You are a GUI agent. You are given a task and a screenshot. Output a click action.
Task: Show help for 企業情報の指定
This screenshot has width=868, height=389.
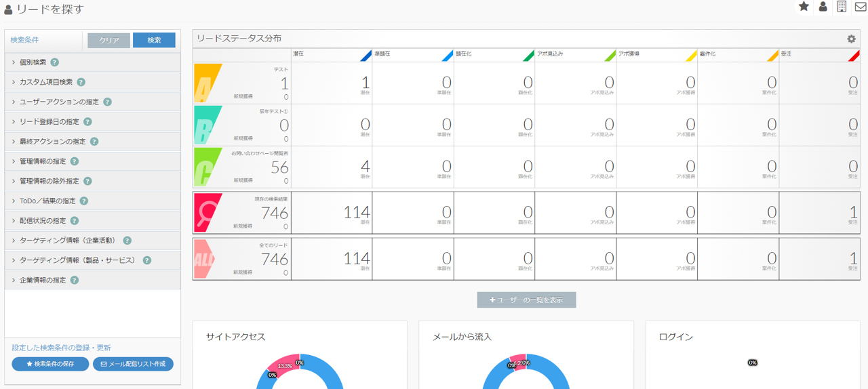pyautogui.click(x=75, y=280)
